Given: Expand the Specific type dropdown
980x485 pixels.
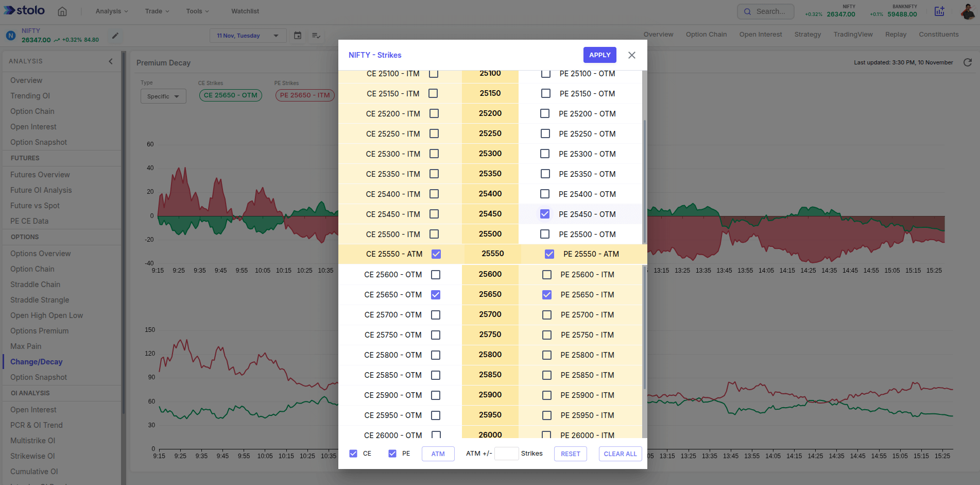Looking at the screenshot, I should coord(163,96).
